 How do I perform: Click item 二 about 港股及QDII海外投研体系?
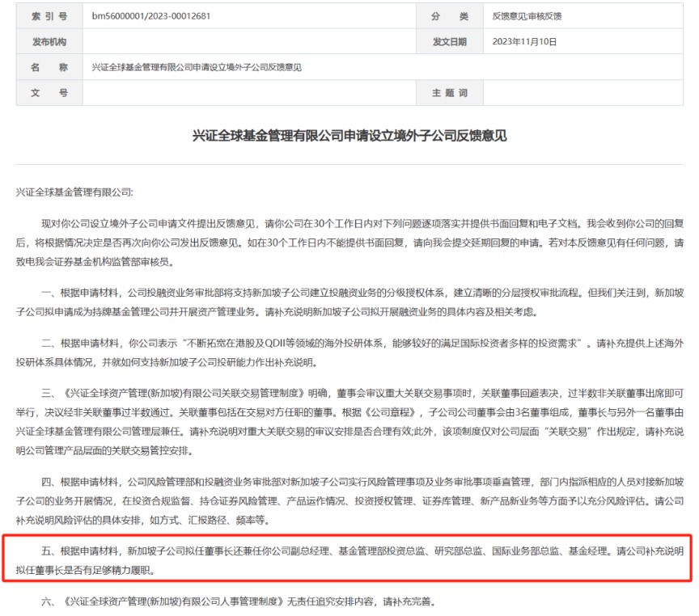(349, 352)
